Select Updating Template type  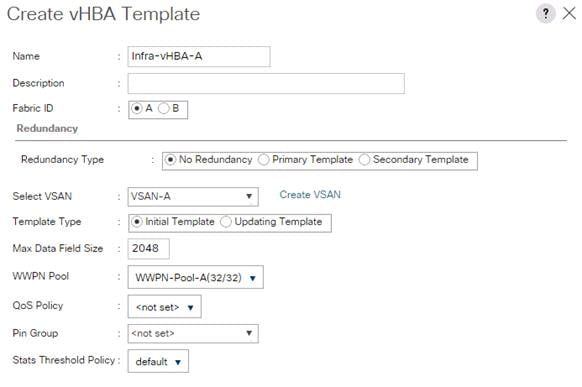click(x=226, y=222)
